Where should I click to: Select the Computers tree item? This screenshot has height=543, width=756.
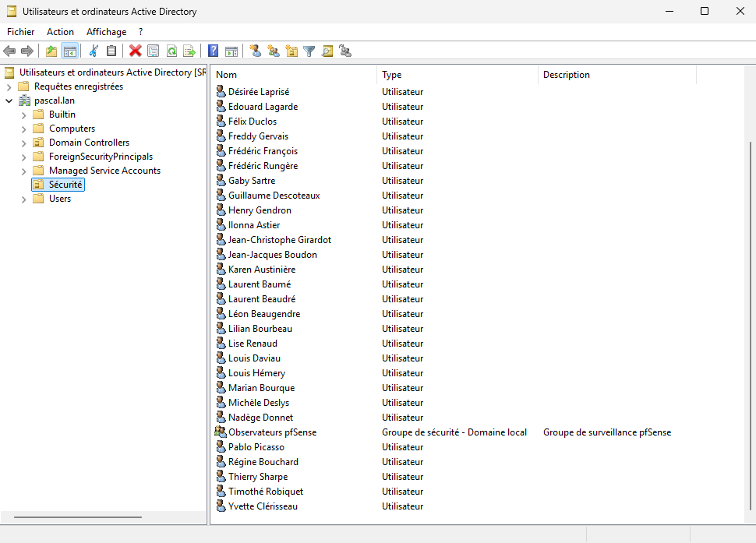[72, 129]
